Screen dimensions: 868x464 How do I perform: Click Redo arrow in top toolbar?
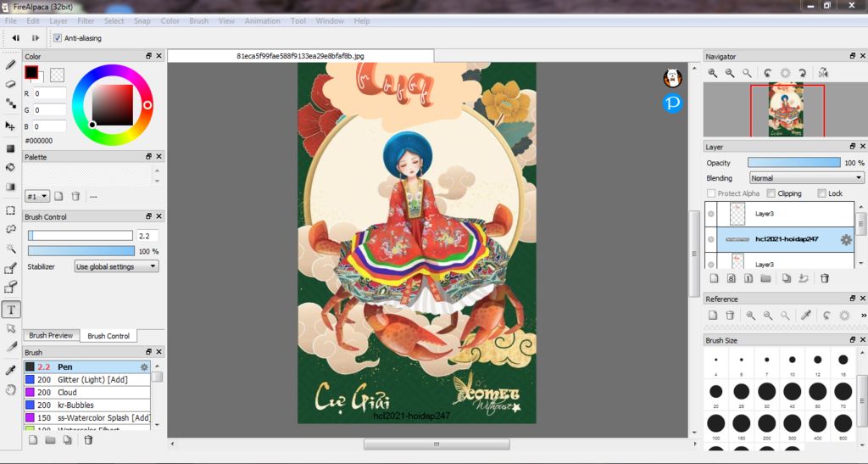pyautogui.click(x=36, y=38)
